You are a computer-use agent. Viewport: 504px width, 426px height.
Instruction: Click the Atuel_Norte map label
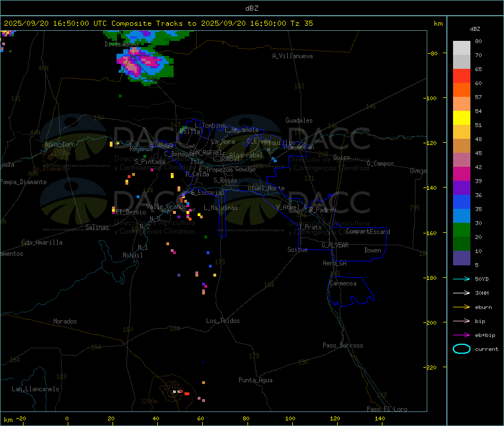(x=266, y=188)
